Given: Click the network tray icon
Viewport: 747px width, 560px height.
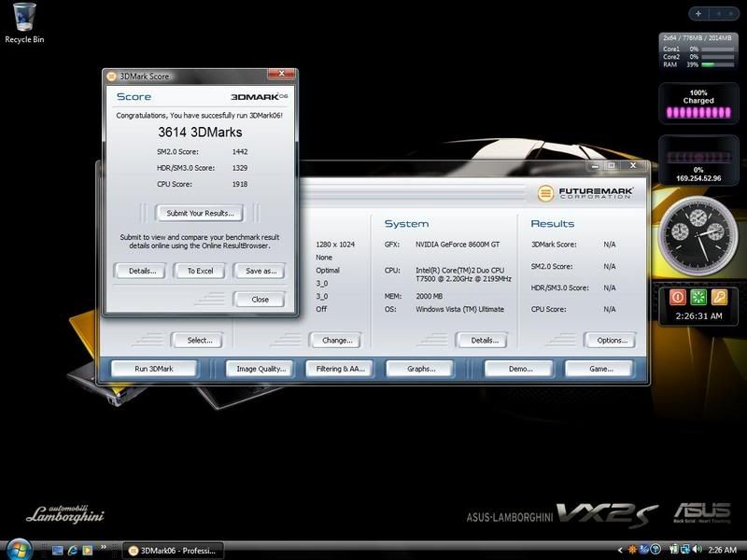Looking at the screenshot, I should point(685,550).
